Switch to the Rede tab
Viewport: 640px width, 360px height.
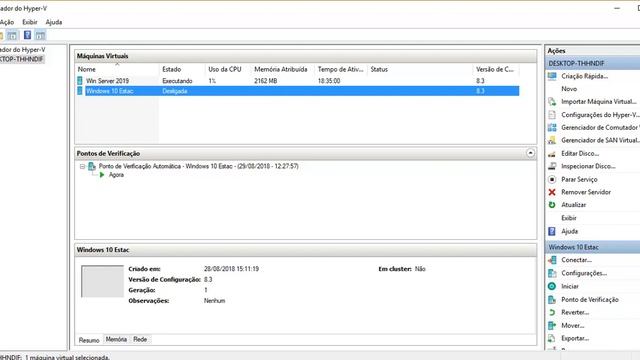[140, 339]
